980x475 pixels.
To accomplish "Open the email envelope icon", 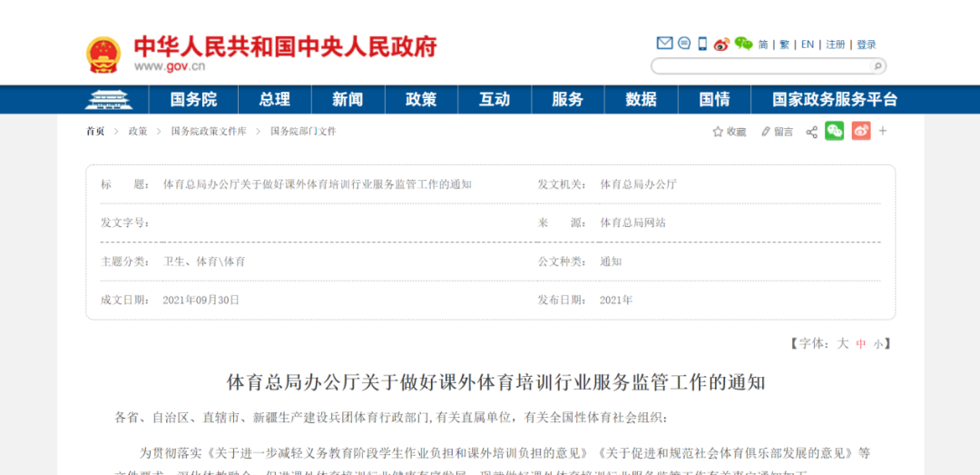I will pos(664,44).
